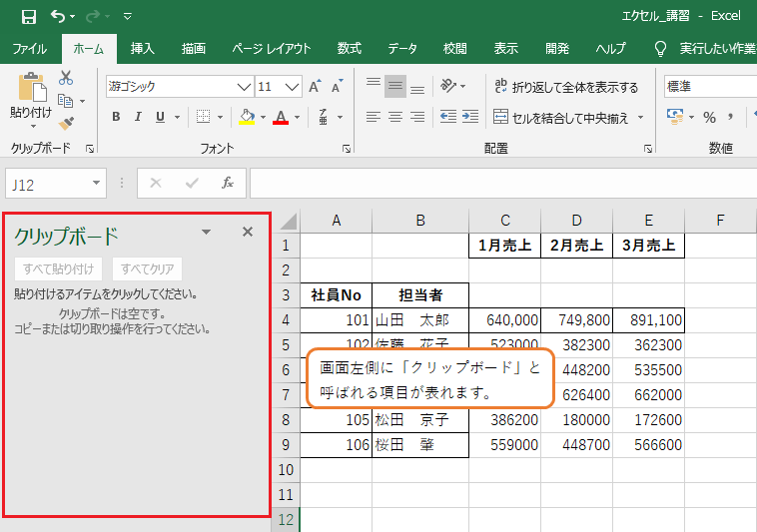Viewport: 757px width, 532px height.
Task: Click the red Font Color A button
Action: pos(281,117)
